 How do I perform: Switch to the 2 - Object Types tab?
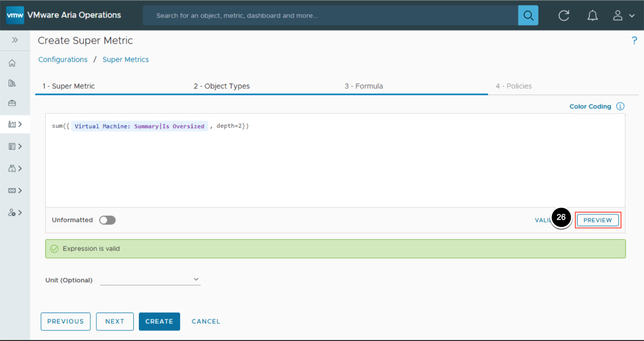222,86
